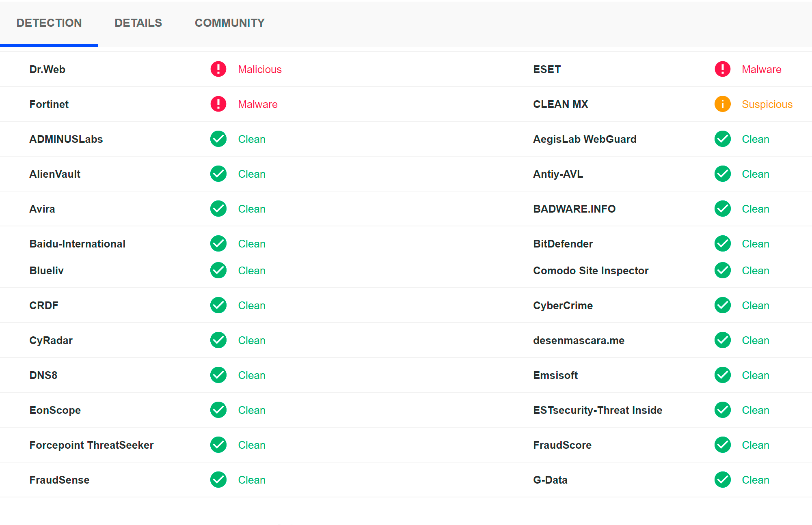
Task: Click the green check icon for CyRadar
Action: coord(218,340)
